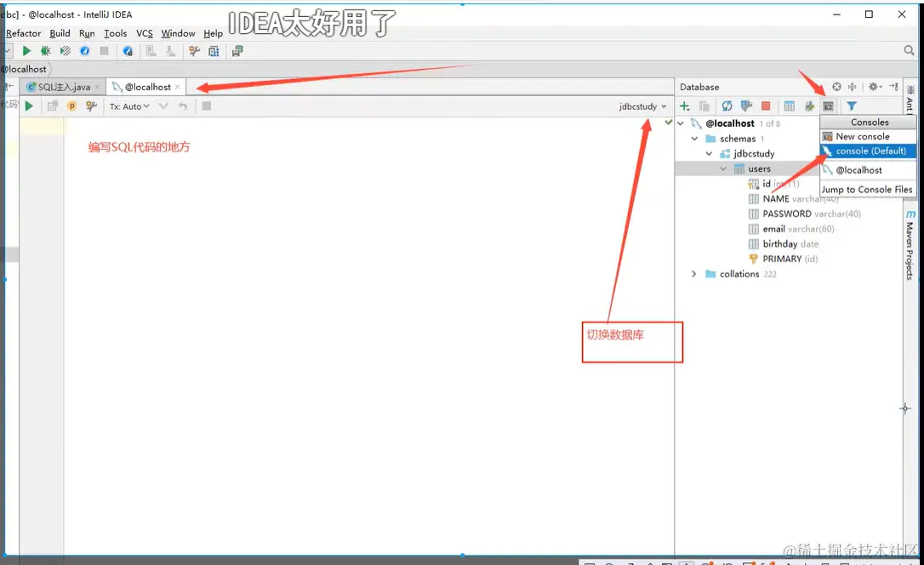Open Data Source Properties icon in Database toolbar
The height and width of the screenshot is (565, 924).
[x=747, y=106]
